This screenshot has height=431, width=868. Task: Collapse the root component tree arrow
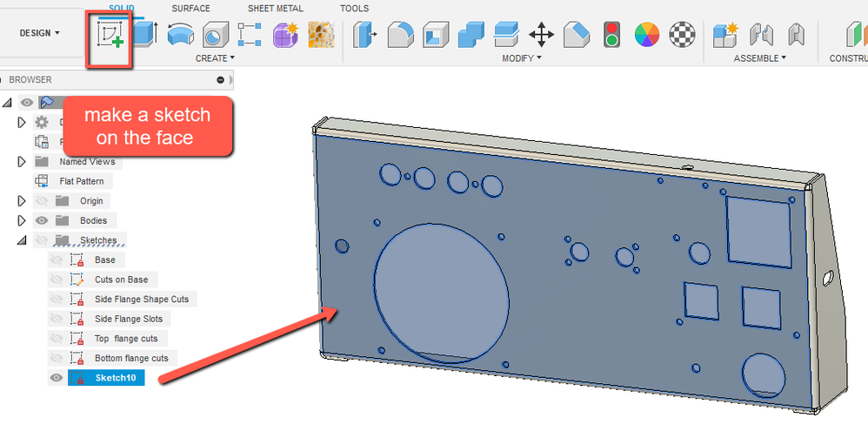tap(8, 103)
